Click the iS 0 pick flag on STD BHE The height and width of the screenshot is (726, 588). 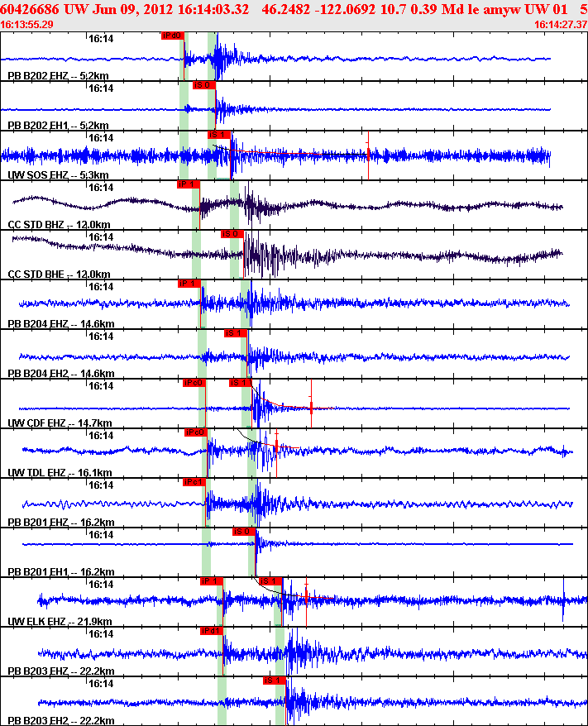pyautogui.click(x=232, y=234)
